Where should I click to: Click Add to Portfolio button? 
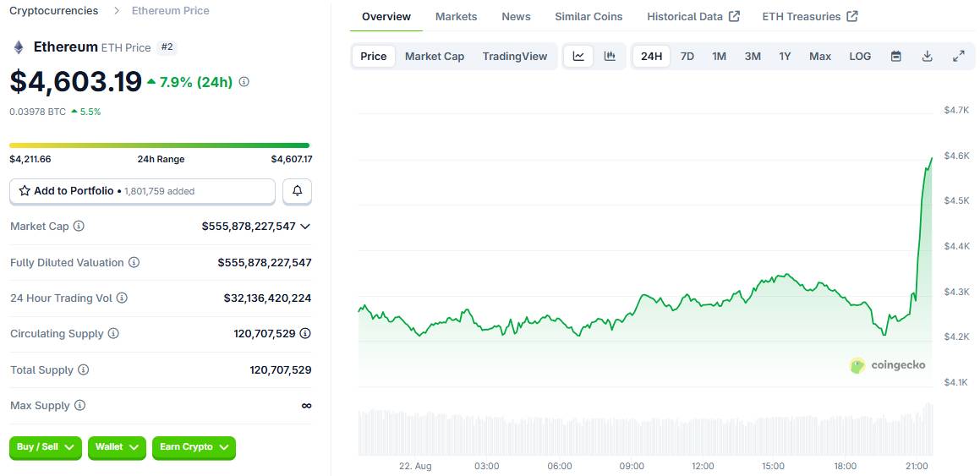click(143, 191)
